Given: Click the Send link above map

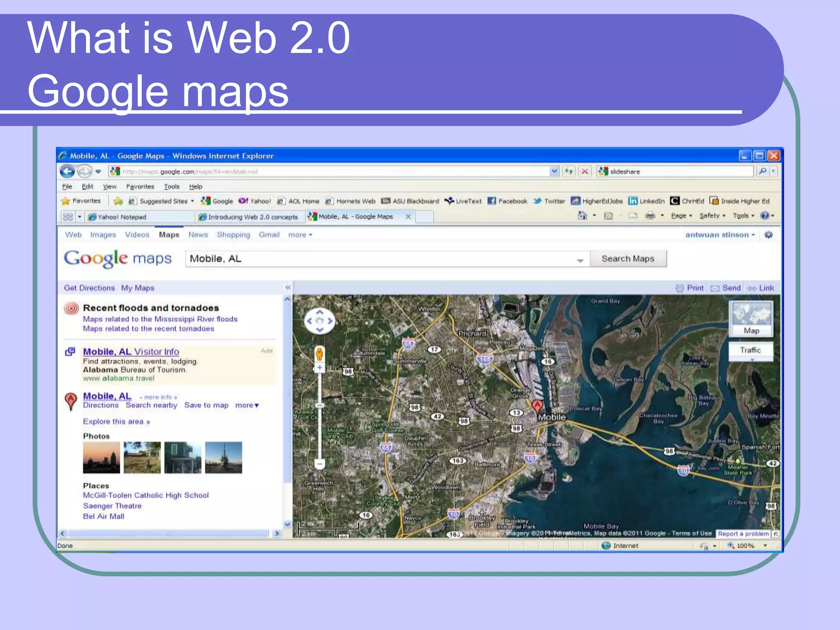Looking at the screenshot, I should [x=726, y=288].
